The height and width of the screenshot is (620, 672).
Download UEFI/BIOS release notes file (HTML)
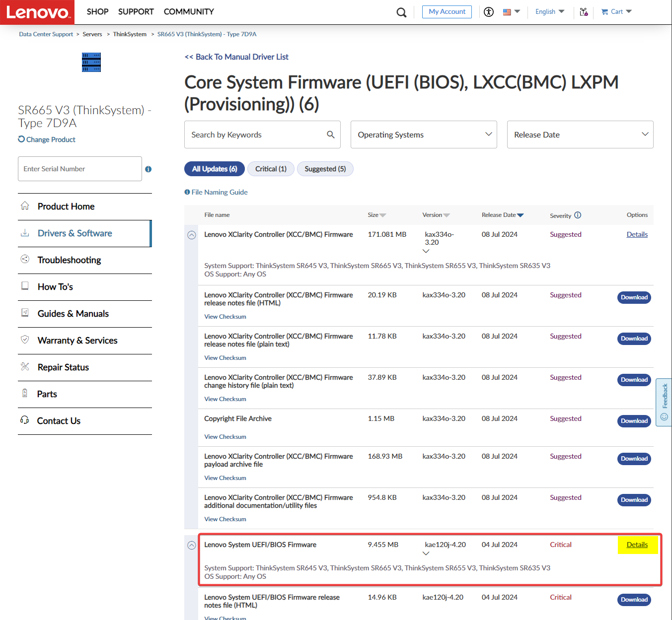click(x=634, y=600)
